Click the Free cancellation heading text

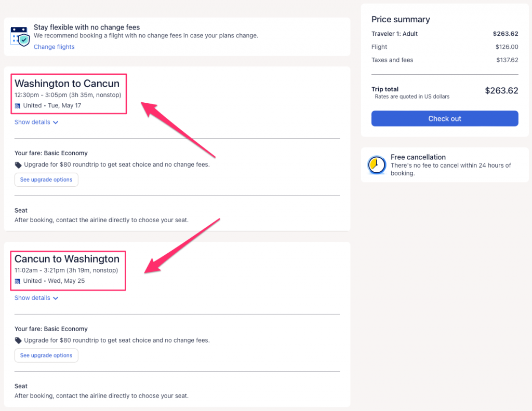pos(418,157)
